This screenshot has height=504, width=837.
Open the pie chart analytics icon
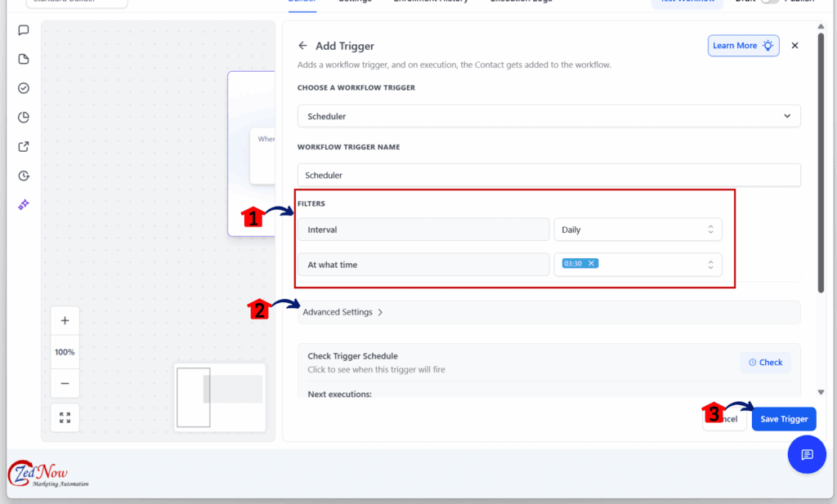point(23,117)
